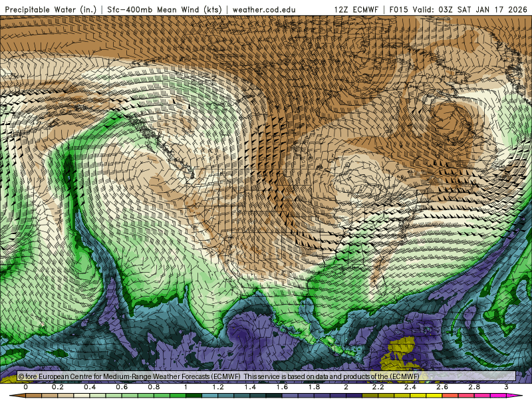This screenshot has width=532, height=399.
Task: Click the "0.4" color scale label
Action: click(x=90, y=387)
